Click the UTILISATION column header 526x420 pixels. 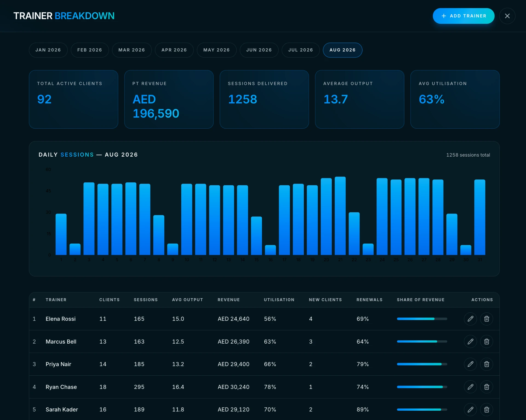tap(279, 300)
